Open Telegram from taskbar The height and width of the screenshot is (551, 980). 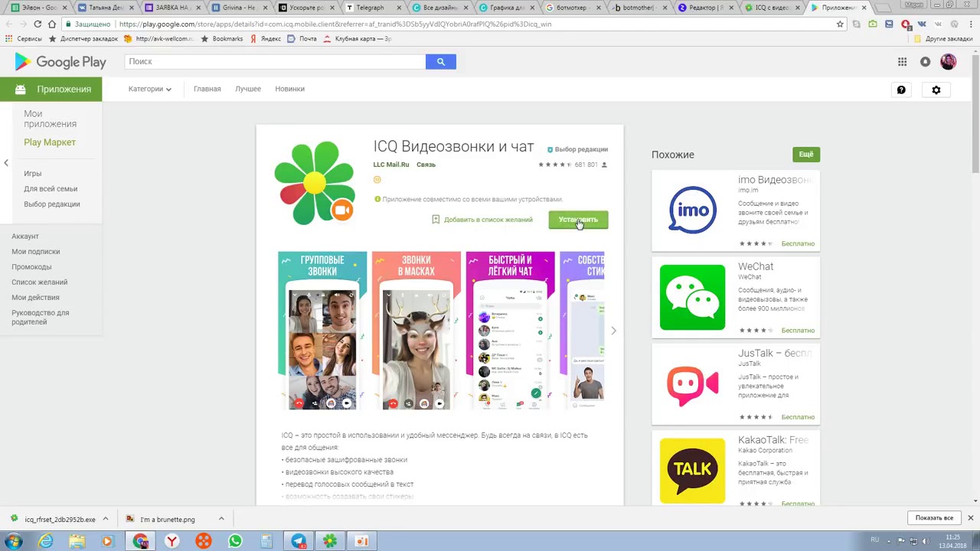pos(299,541)
